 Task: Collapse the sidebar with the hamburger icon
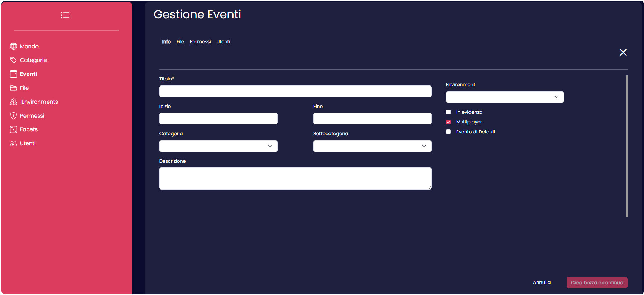click(x=65, y=15)
